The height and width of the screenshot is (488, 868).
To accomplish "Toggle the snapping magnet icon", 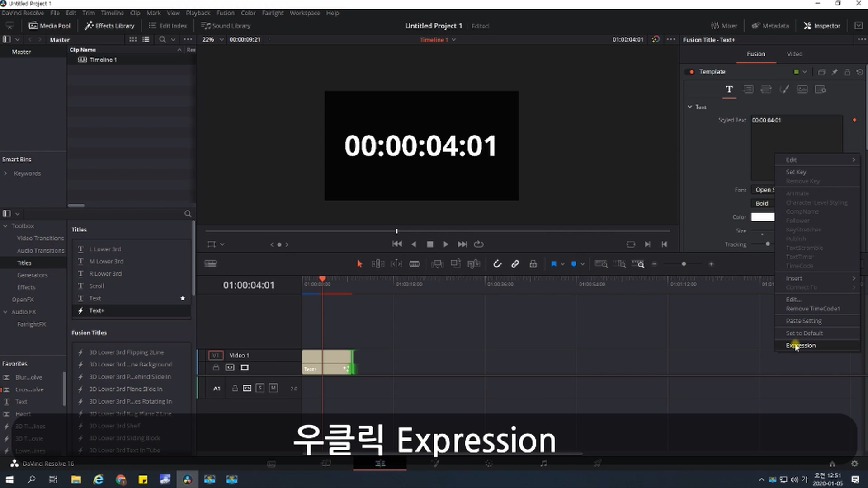I will tap(497, 264).
